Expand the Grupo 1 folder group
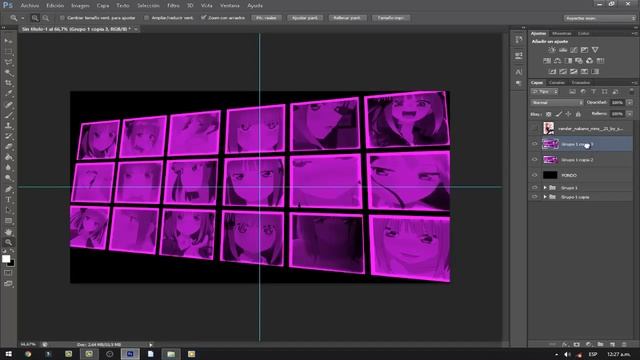 tap(545, 188)
